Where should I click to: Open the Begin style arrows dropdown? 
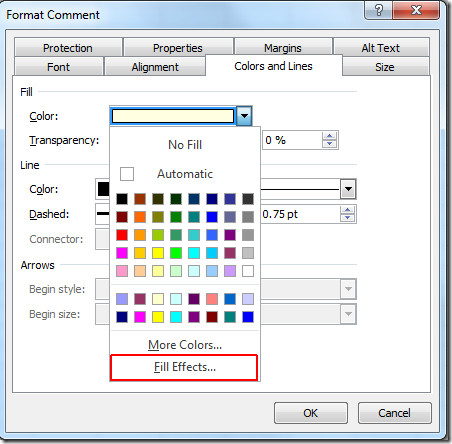[348, 289]
